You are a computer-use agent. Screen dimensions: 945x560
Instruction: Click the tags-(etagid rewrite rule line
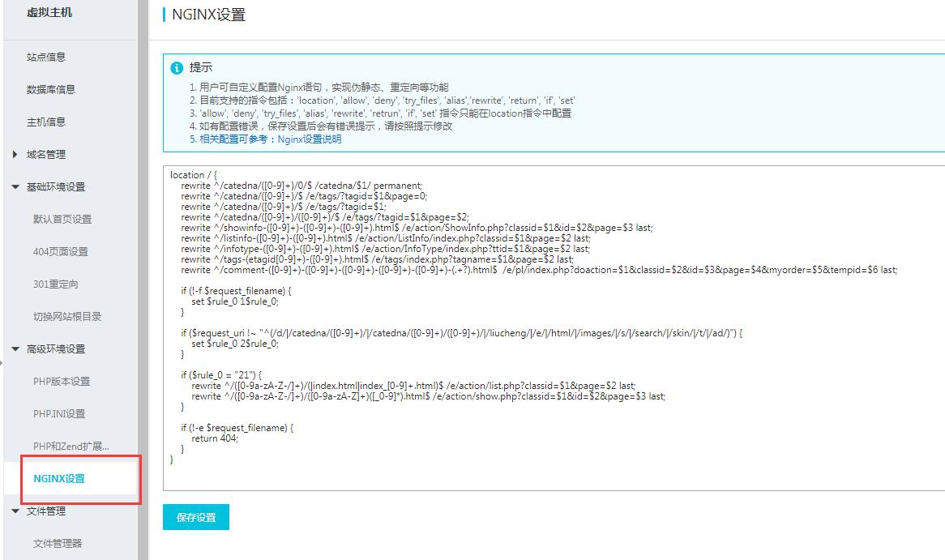pos(378,260)
